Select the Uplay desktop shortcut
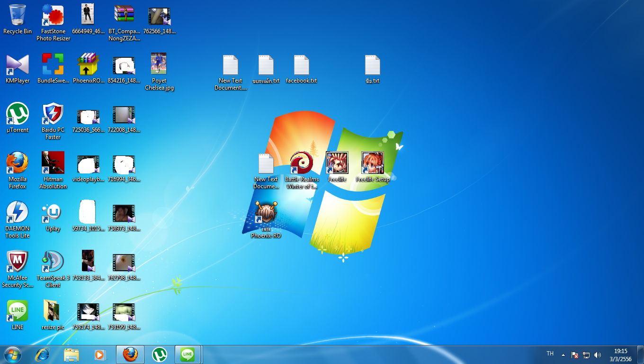This screenshot has width=644, height=364. pos(53,217)
